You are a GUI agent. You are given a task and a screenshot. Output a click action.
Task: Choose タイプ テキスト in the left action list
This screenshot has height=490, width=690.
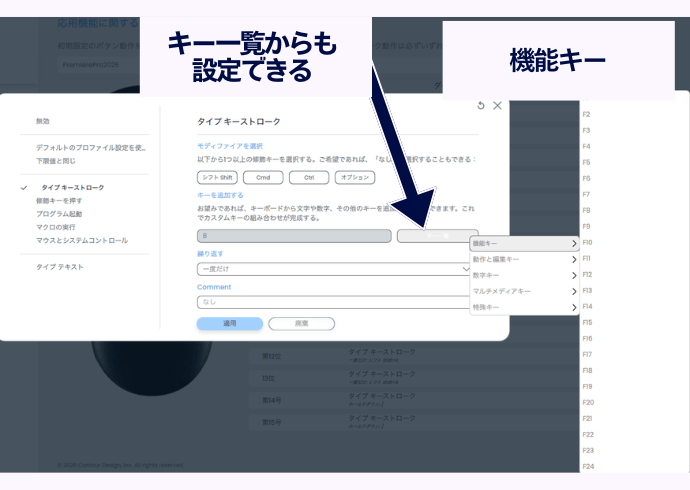point(60,267)
